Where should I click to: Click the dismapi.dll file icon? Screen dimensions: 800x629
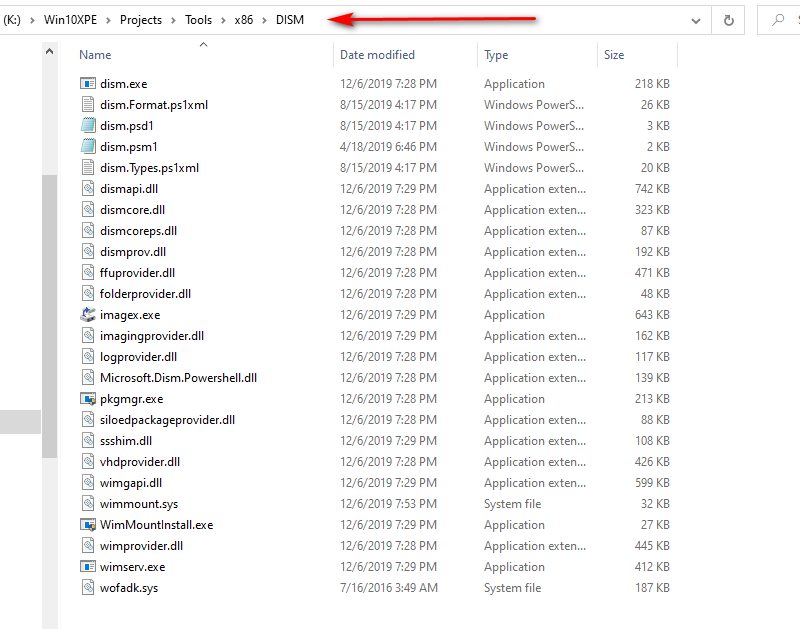(88, 189)
